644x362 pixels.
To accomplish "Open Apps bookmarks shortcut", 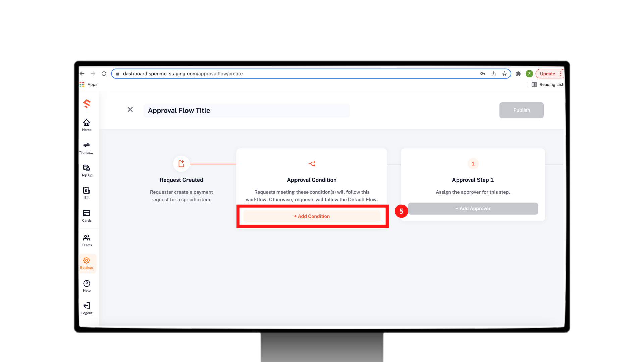I will click(x=89, y=84).
